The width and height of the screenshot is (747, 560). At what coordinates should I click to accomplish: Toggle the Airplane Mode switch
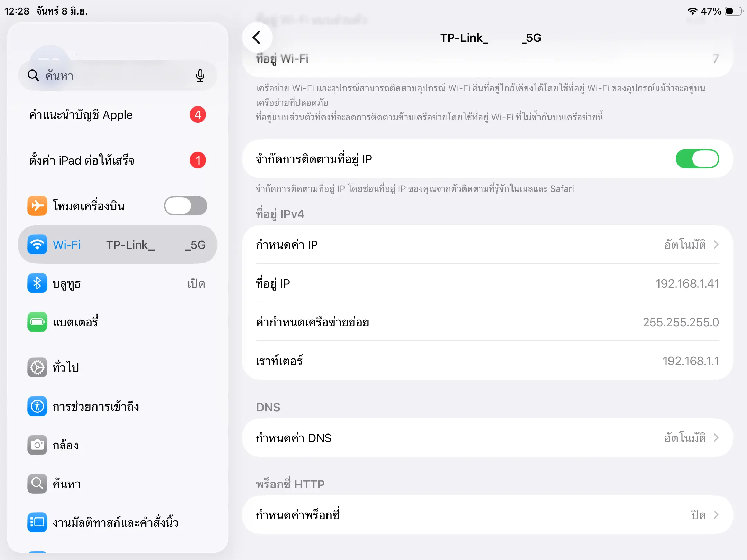tap(186, 206)
